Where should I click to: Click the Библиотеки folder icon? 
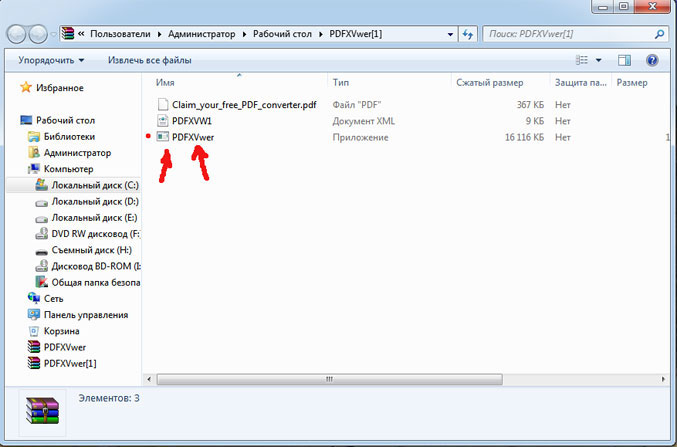tap(34, 137)
